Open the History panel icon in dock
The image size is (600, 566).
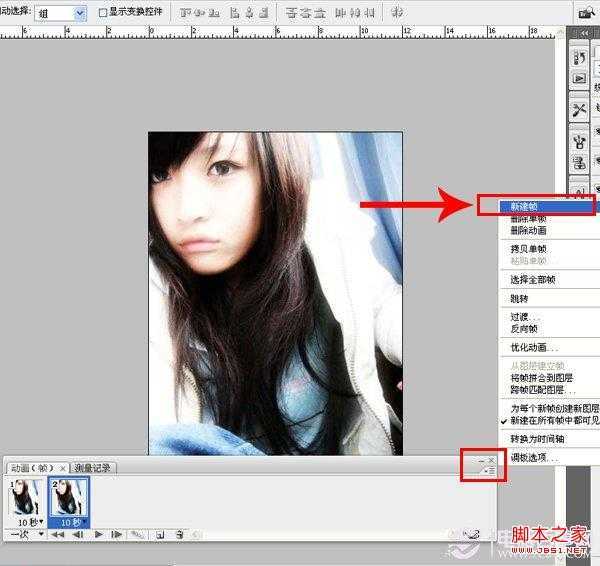click(579, 58)
